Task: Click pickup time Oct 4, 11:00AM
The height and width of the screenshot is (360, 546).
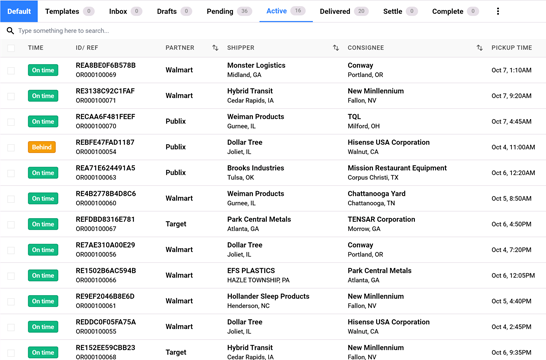Action: pos(513,147)
